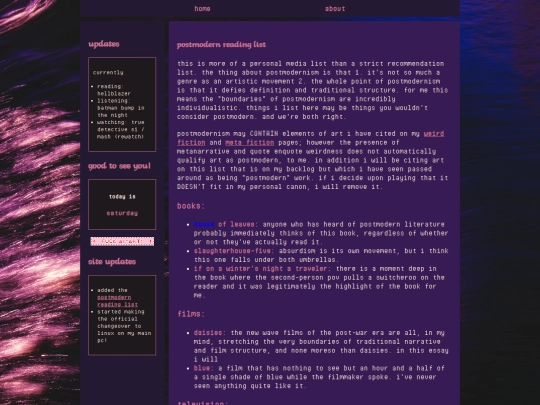This screenshot has width=540, height=405.
Task: Open the about navigation link
Action: 335,9
